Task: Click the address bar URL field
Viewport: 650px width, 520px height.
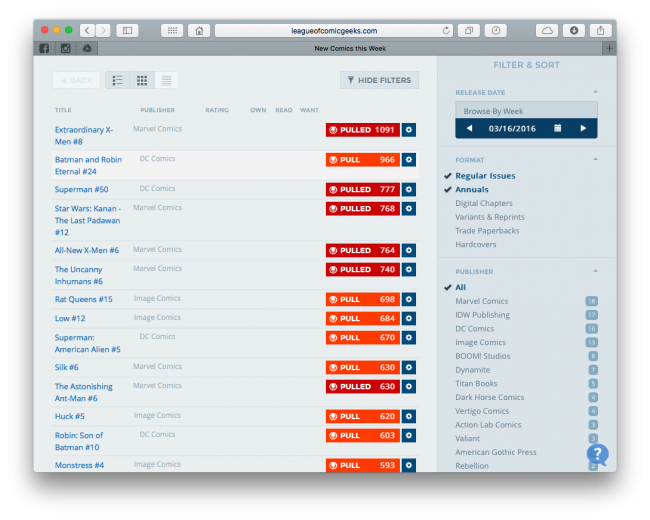Action: [x=334, y=30]
